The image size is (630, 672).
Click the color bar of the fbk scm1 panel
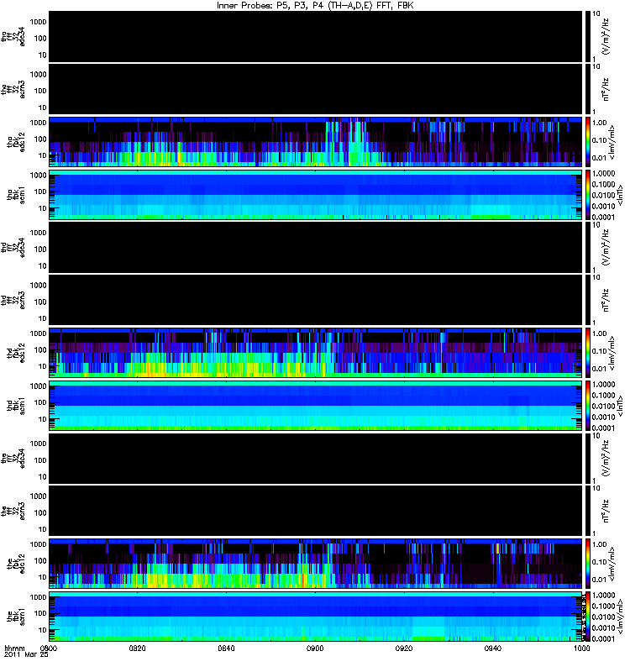[x=588, y=617]
